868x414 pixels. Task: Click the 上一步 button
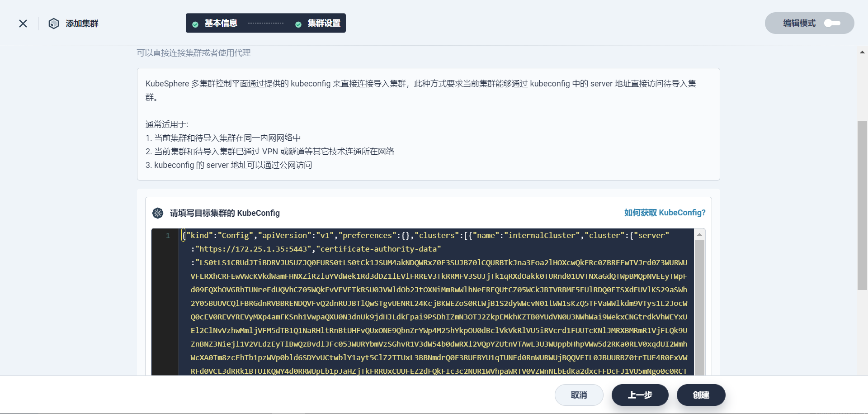point(640,395)
